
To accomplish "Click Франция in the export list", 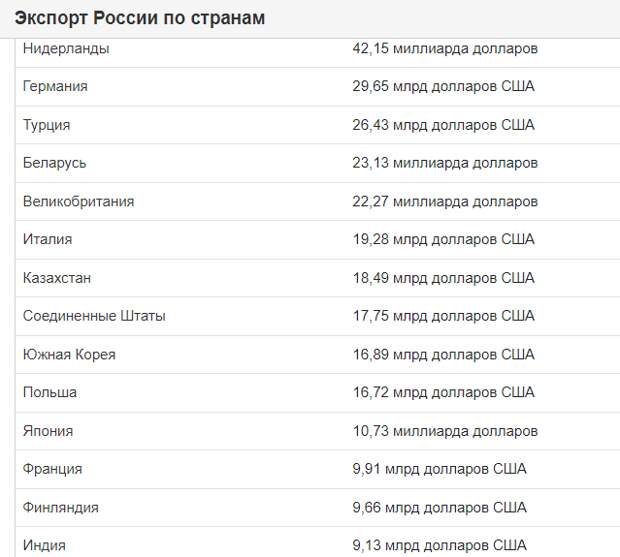I will [x=52, y=469].
